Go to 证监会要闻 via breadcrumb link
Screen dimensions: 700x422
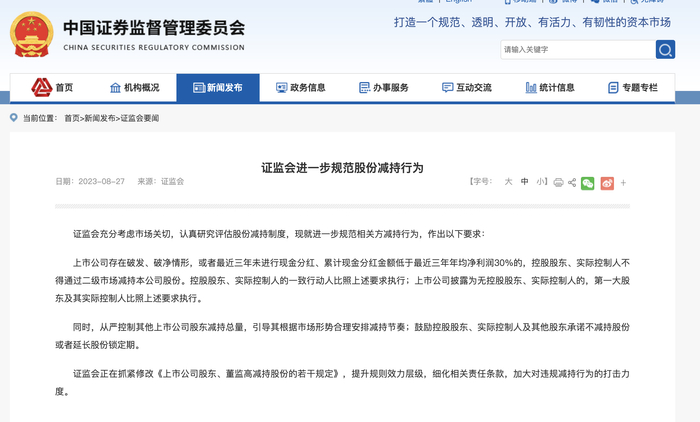(x=140, y=118)
